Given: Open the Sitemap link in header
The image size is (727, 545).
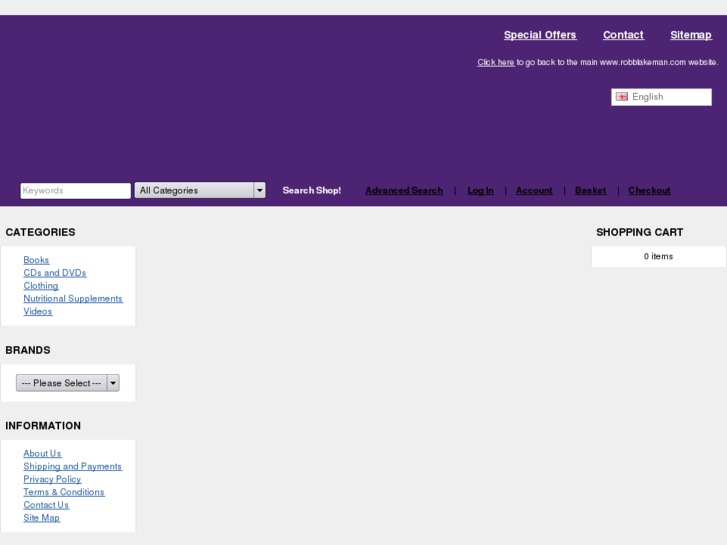Looking at the screenshot, I should [x=691, y=35].
